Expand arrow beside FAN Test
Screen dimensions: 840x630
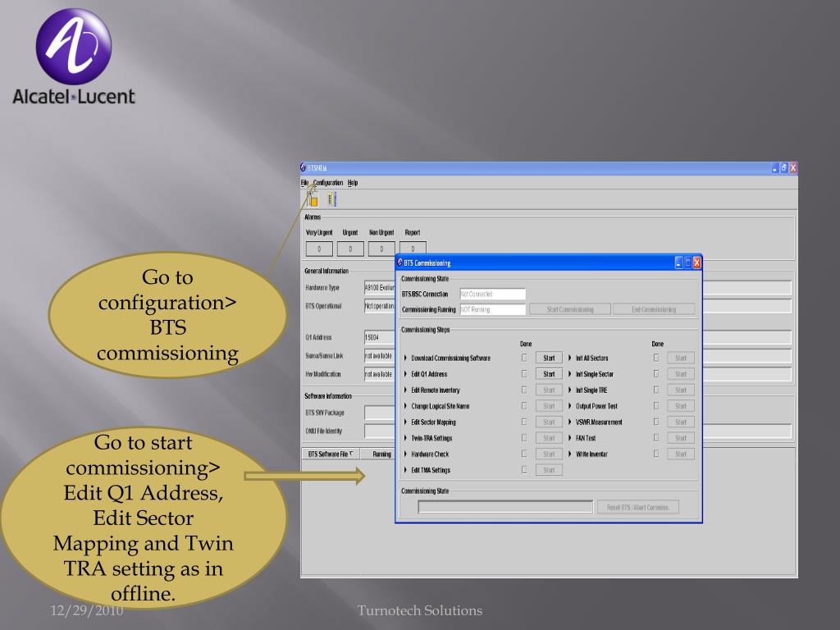point(570,438)
